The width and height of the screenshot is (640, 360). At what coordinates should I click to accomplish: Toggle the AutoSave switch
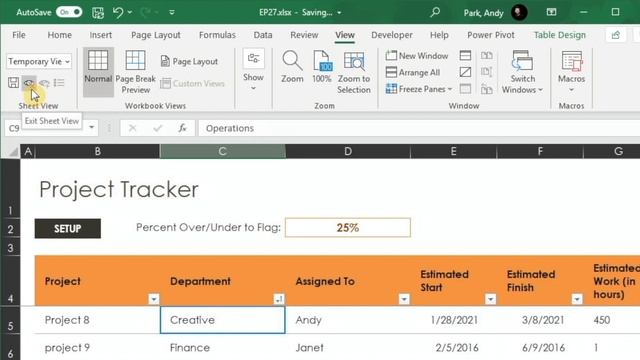69,12
